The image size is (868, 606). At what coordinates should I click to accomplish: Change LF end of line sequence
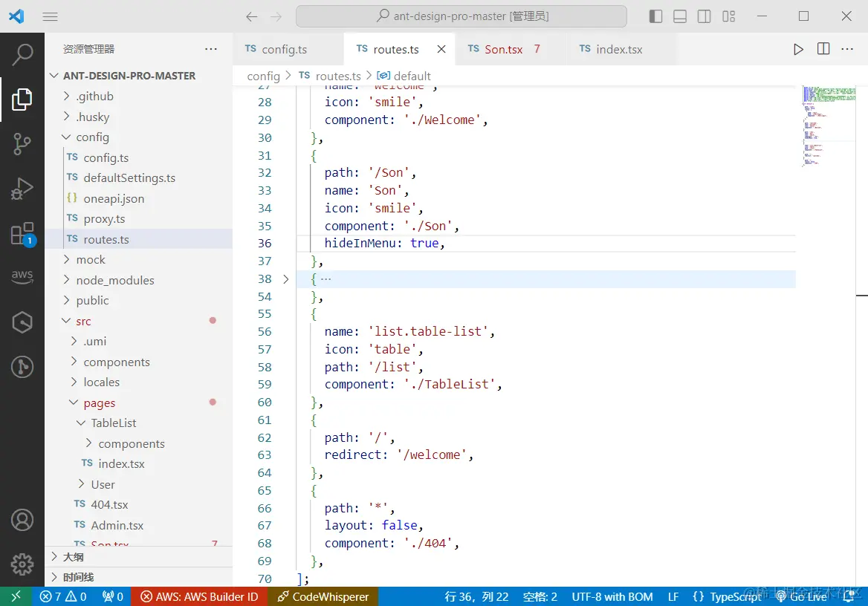tap(673, 596)
